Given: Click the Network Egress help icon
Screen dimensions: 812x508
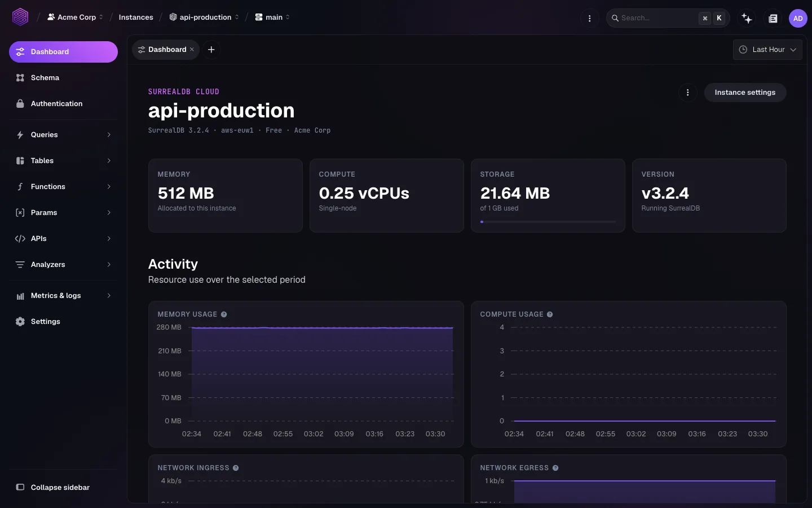Looking at the screenshot, I should click(x=555, y=468).
